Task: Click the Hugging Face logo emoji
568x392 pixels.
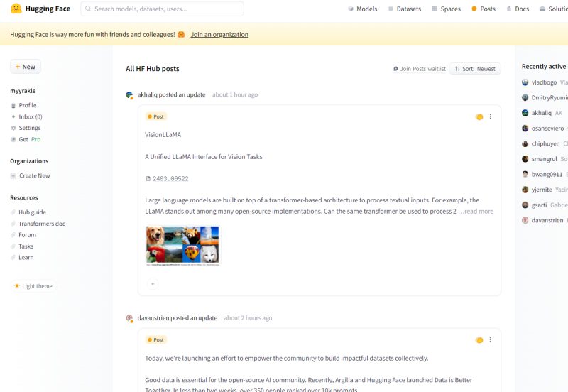Action: coord(16,9)
